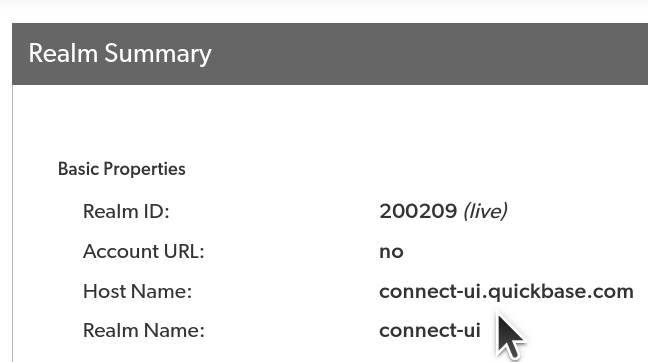Click the Account URL: label

[x=144, y=251]
